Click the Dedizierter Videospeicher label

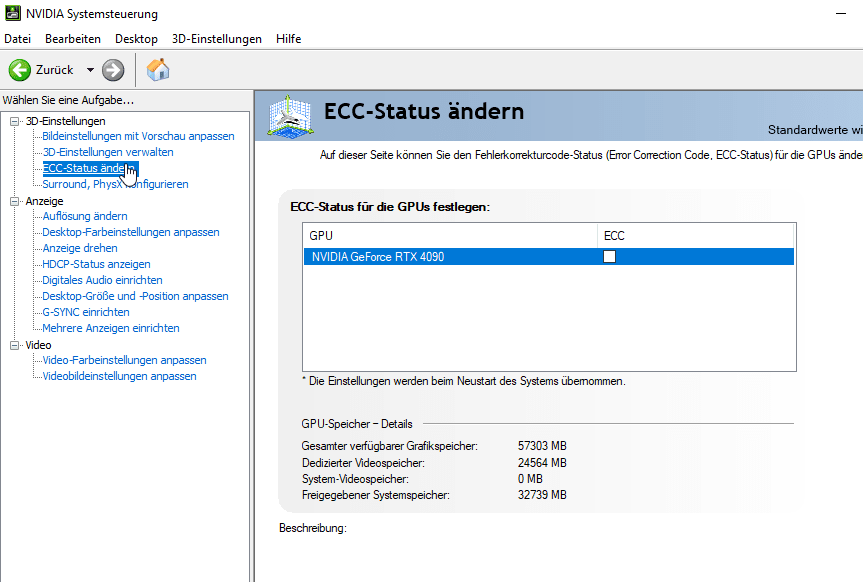(363, 463)
